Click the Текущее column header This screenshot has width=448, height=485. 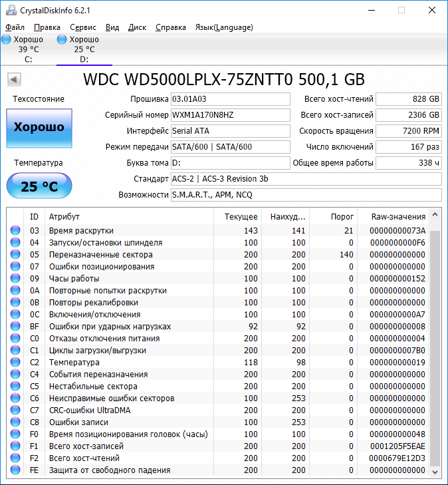point(237,216)
